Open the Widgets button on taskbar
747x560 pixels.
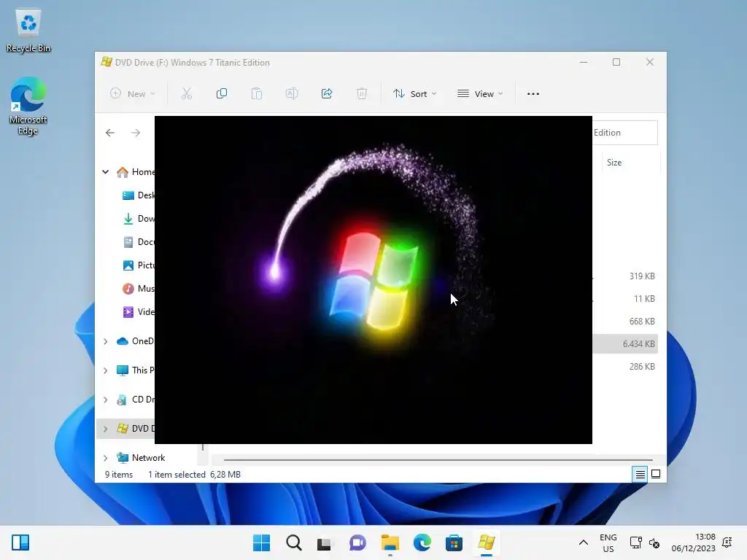(x=20, y=542)
